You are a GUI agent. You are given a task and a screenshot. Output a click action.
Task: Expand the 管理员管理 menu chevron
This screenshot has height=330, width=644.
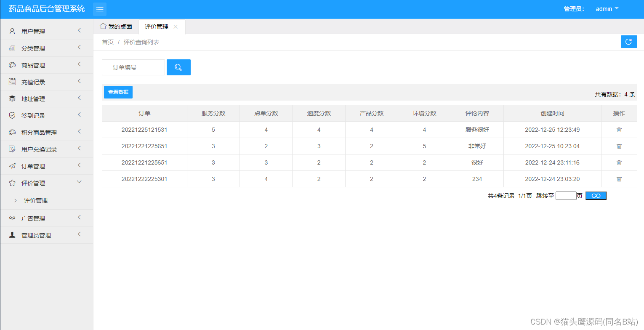click(x=79, y=234)
